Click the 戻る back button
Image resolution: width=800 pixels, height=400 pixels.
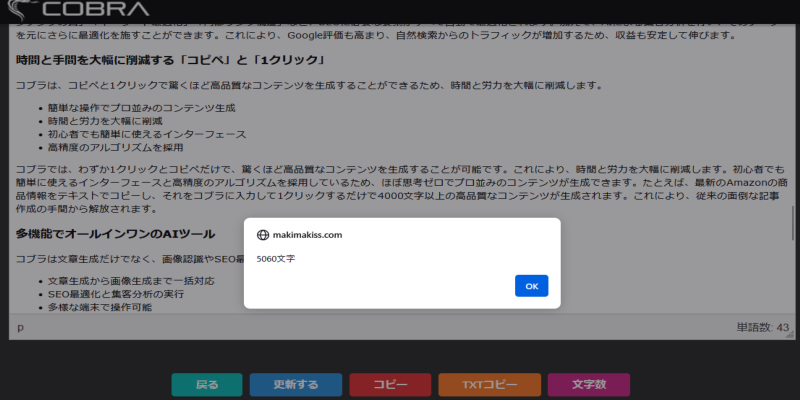tap(207, 385)
